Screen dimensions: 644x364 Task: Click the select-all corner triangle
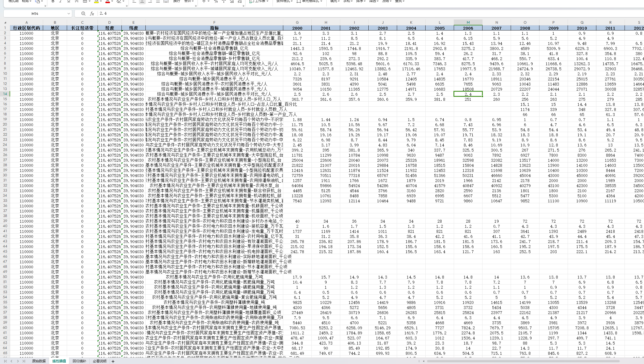point(5,23)
